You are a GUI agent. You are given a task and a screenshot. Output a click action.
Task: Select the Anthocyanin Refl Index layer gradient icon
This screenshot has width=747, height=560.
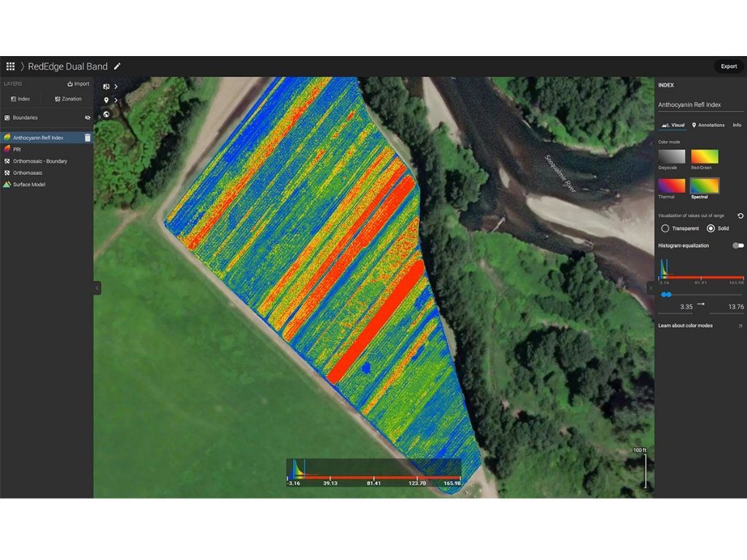coord(8,136)
